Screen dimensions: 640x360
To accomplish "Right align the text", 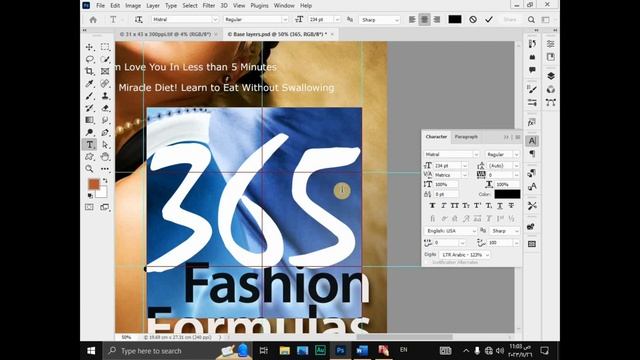I will 437,20.
